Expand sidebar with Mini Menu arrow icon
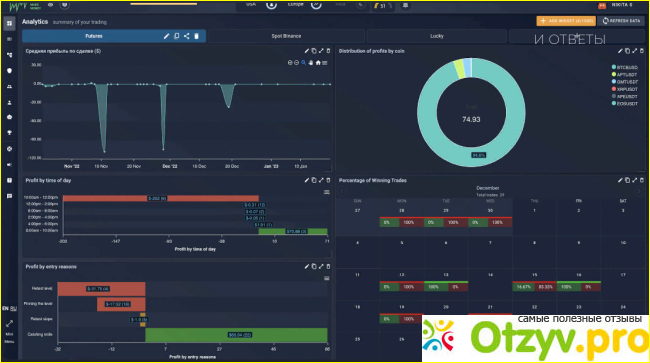Screen dimensions: 650x363 9,323
